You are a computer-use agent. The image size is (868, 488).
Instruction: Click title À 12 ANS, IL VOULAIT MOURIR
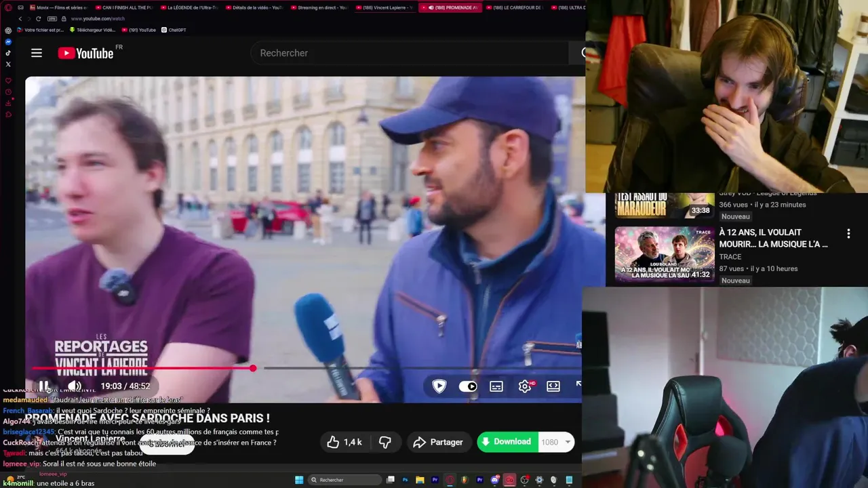[774, 238]
